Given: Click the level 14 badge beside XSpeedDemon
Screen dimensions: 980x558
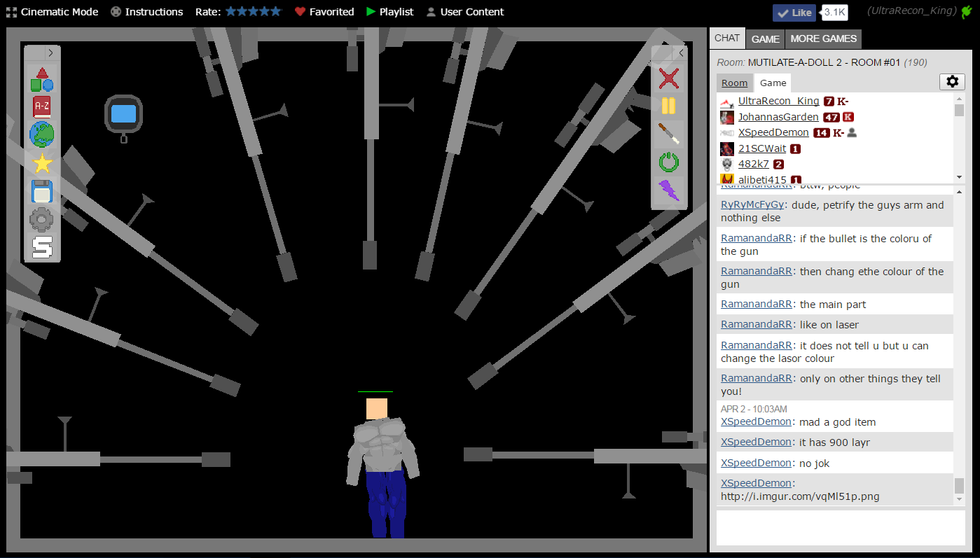Looking at the screenshot, I should click(x=822, y=133).
